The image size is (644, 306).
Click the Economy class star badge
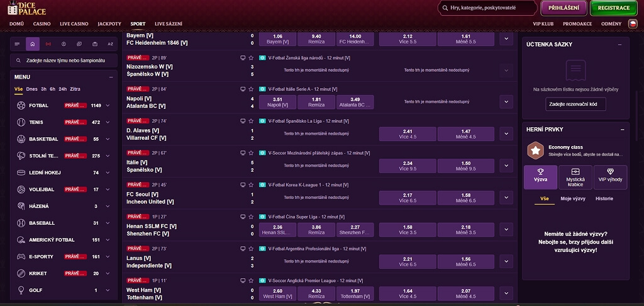pos(535,150)
